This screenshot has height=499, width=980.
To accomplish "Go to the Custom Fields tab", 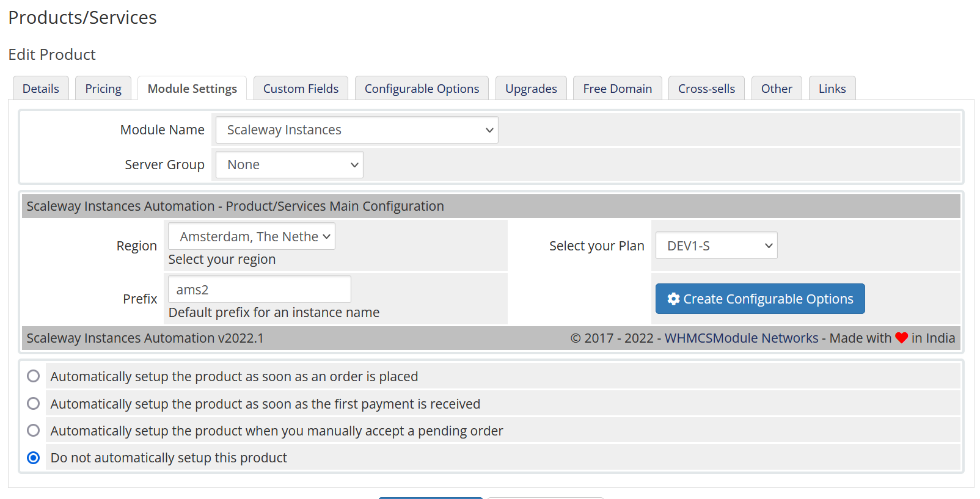I will (x=301, y=89).
